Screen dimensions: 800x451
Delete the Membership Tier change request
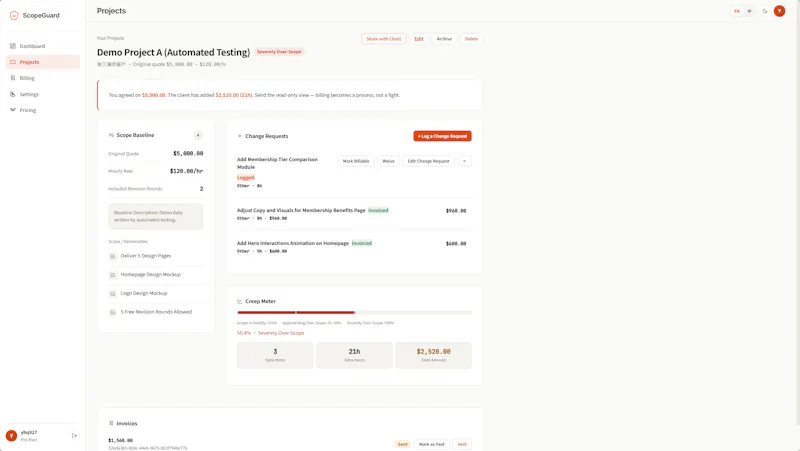(464, 161)
